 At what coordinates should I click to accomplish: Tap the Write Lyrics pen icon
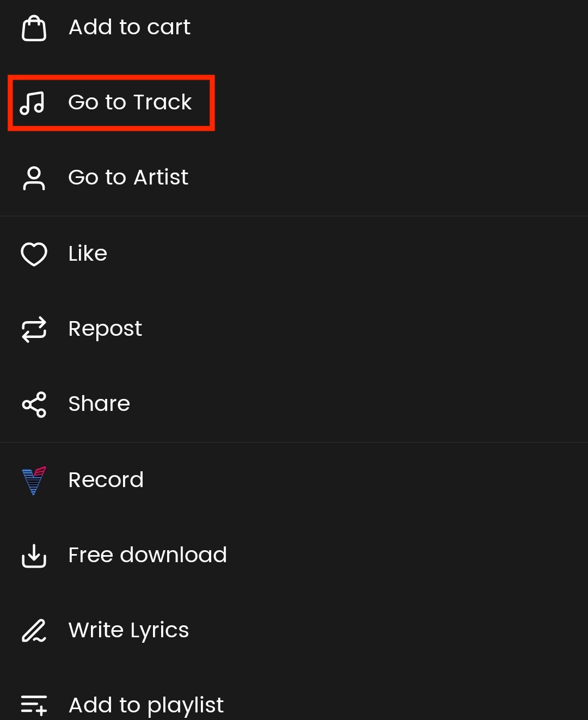34,631
